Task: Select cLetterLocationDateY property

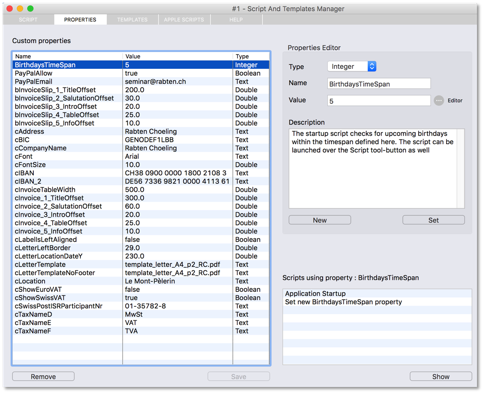Action: [x=141, y=256]
